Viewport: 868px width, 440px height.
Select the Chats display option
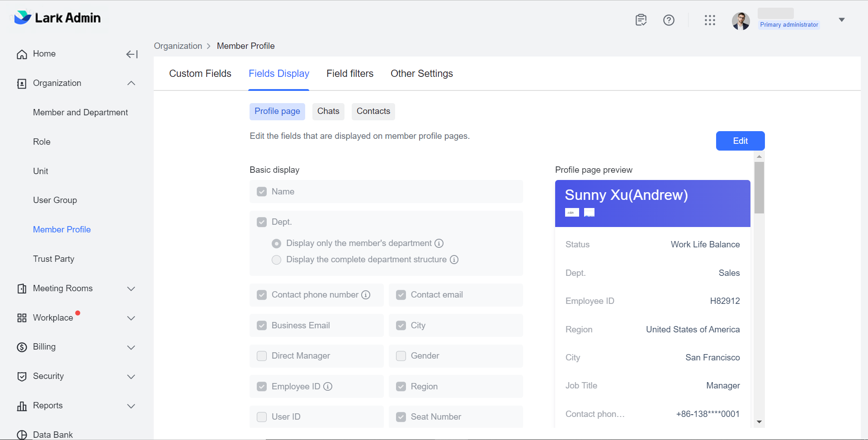click(328, 111)
